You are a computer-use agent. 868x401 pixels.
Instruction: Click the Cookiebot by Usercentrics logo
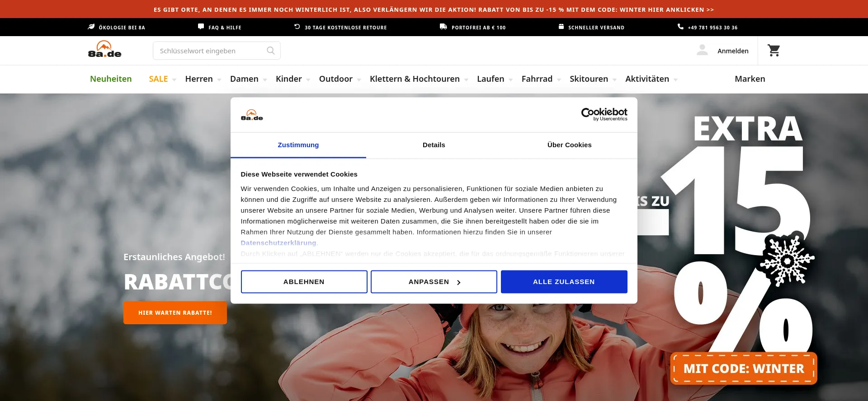tap(604, 114)
